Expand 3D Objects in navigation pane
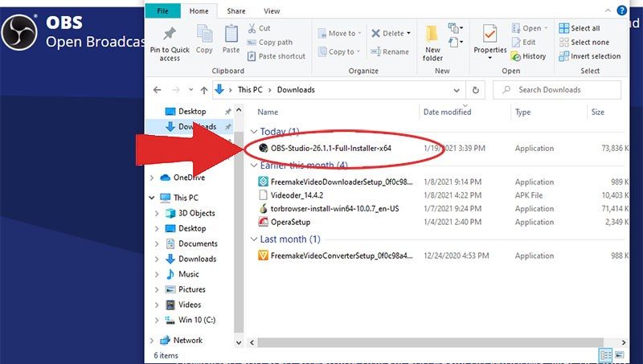643x364 pixels. (x=157, y=214)
